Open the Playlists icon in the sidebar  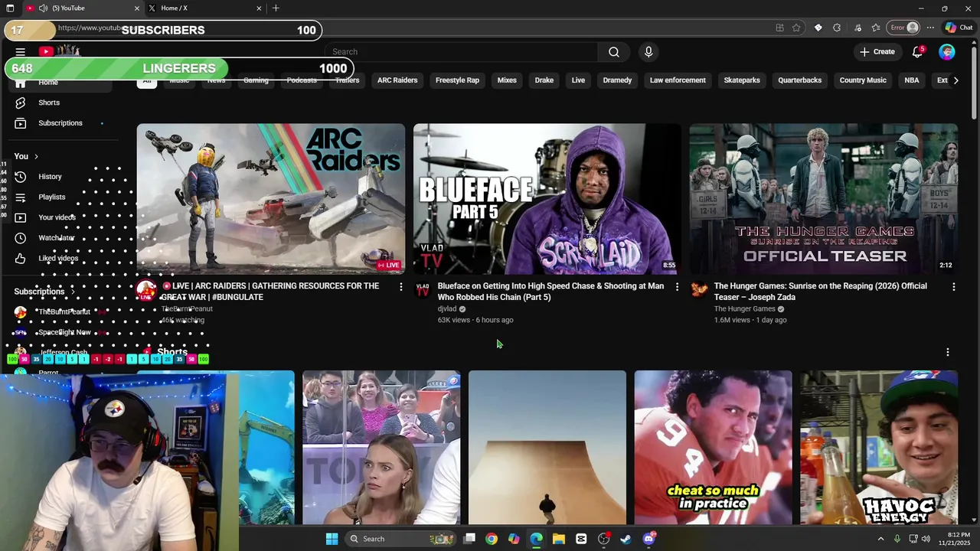click(x=21, y=197)
